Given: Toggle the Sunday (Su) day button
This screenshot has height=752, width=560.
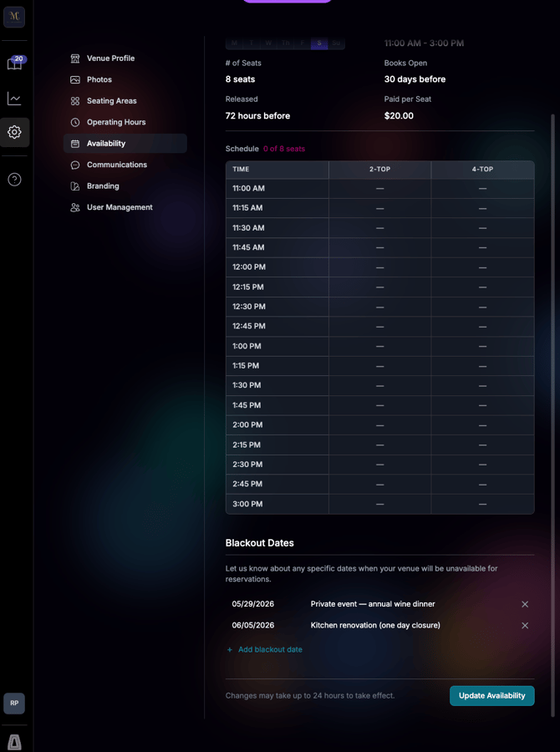Looking at the screenshot, I should click(x=336, y=43).
